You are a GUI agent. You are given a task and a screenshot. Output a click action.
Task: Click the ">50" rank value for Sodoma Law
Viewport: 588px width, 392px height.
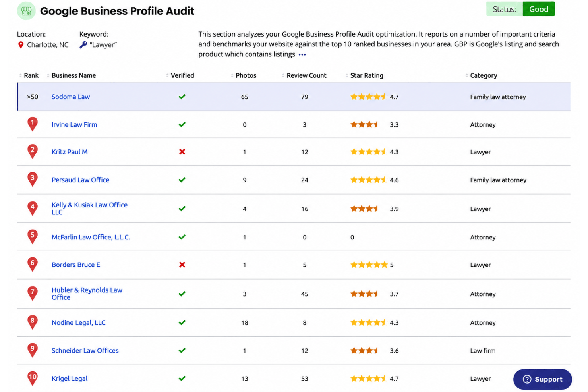(x=33, y=97)
